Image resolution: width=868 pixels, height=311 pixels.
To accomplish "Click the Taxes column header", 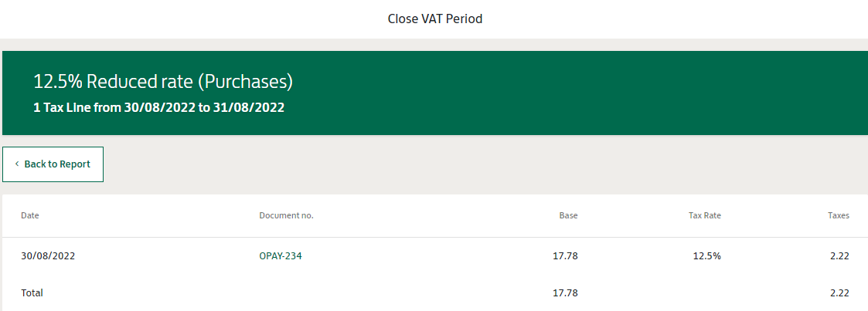I will [x=839, y=216].
